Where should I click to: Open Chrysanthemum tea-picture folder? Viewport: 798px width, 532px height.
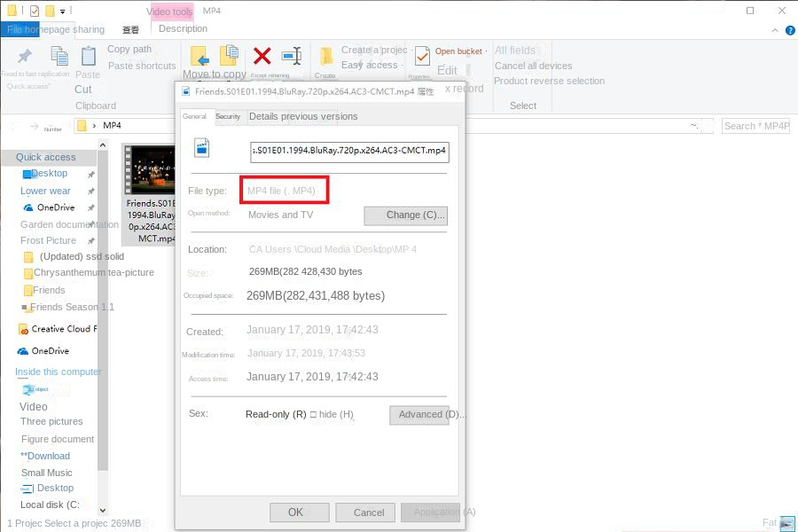89,272
